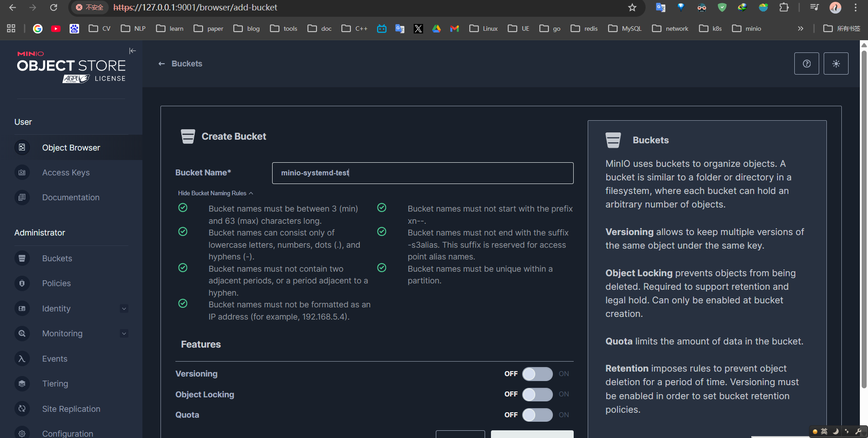This screenshot has height=438, width=868.
Task: Switch theme with the sun icon
Action: click(836, 64)
